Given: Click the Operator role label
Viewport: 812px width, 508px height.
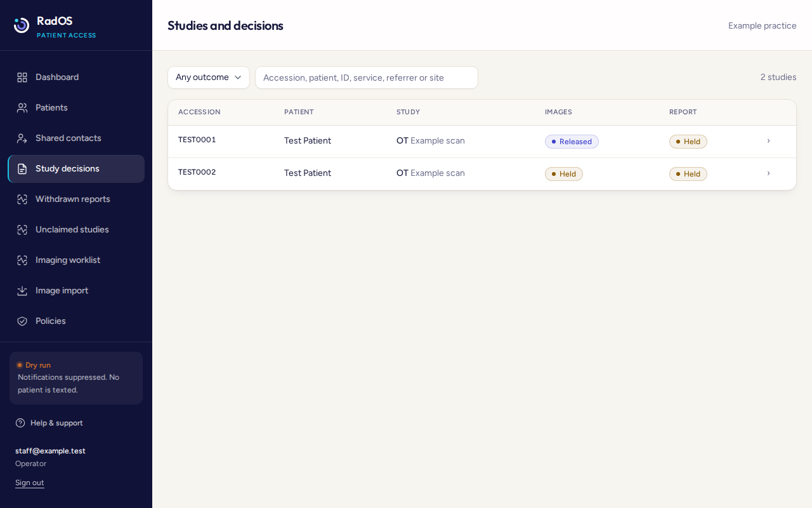Looking at the screenshot, I should tap(30, 464).
